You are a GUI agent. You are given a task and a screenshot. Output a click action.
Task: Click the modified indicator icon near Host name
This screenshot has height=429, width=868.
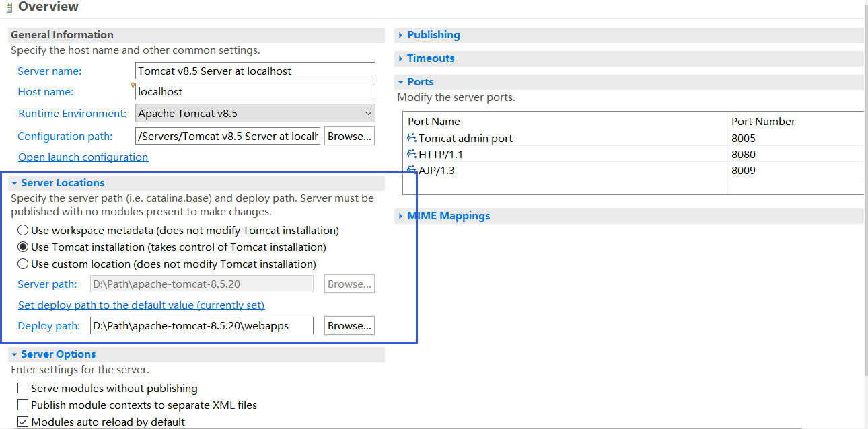coord(133,86)
